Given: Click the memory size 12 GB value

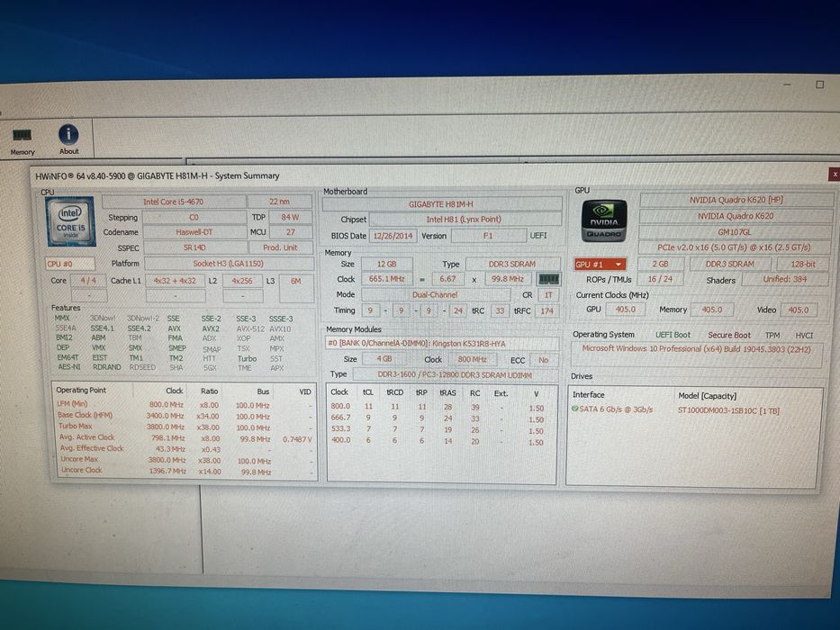Looking at the screenshot, I should point(387,264).
